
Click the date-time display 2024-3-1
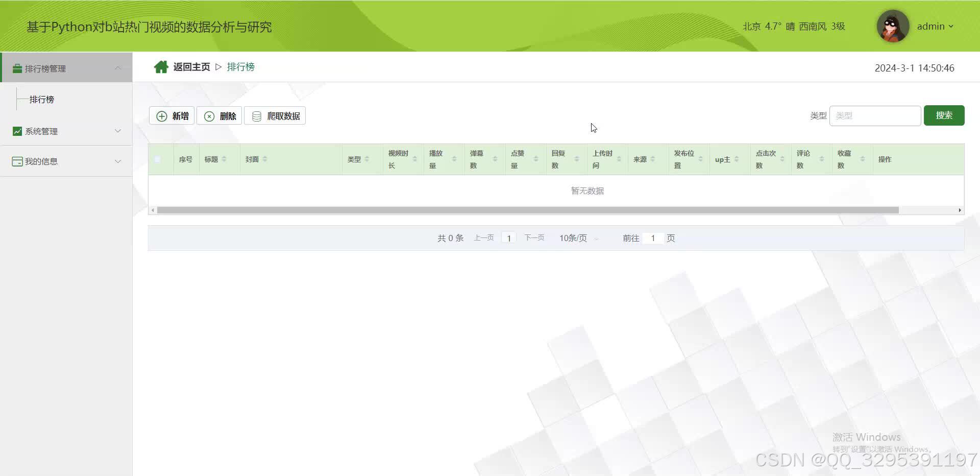coord(914,68)
